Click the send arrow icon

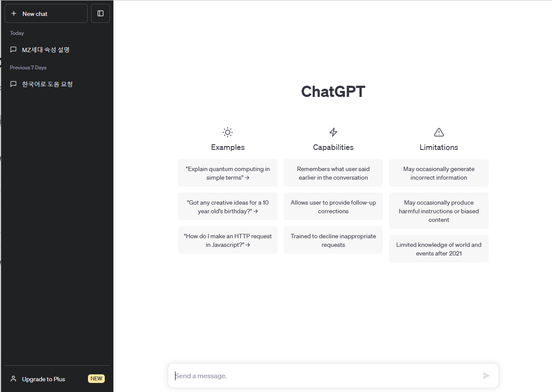click(x=486, y=376)
